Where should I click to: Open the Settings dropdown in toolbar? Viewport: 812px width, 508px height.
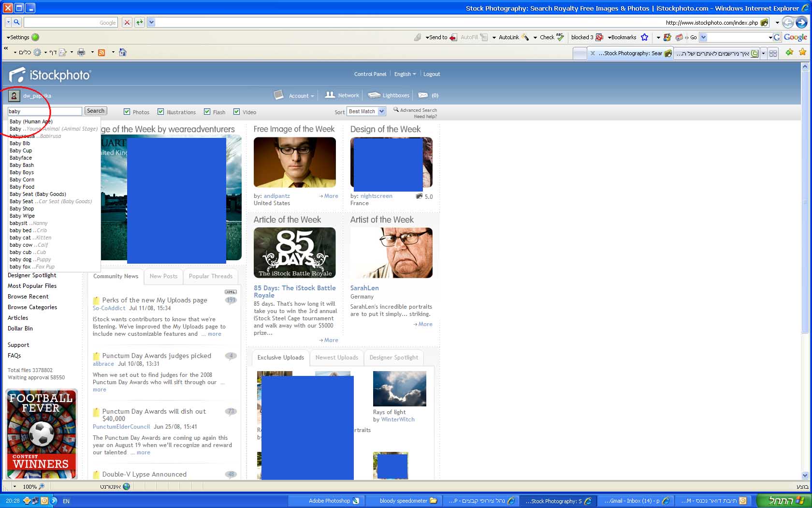click(18, 37)
